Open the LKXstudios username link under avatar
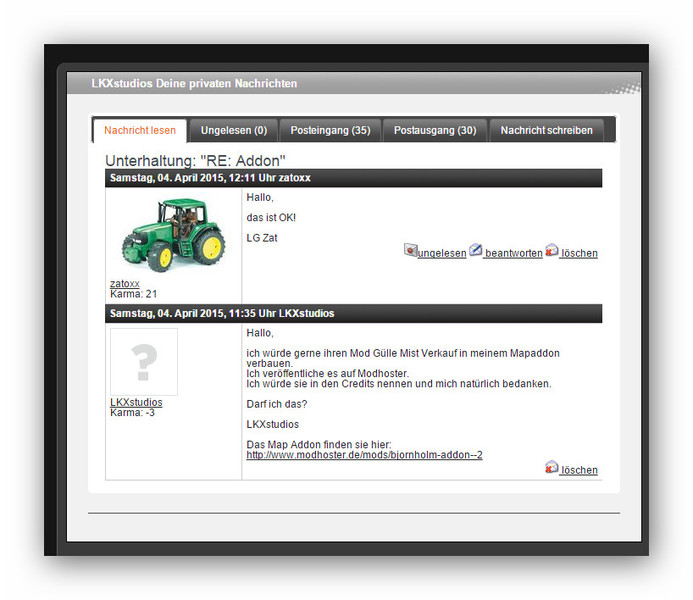Viewport: 693px width, 600px height. (136, 403)
